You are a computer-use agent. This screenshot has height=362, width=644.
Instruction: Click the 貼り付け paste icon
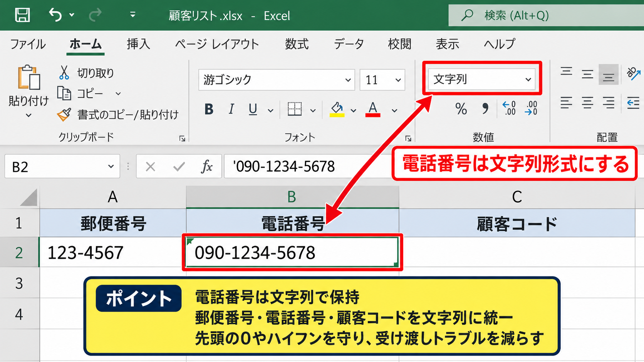(29, 78)
